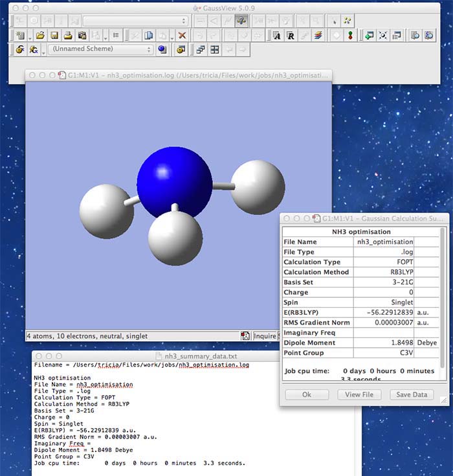This screenshot has height=476, width=453.
Task: Toggle the tile windows grid button
Action: (x=214, y=49)
